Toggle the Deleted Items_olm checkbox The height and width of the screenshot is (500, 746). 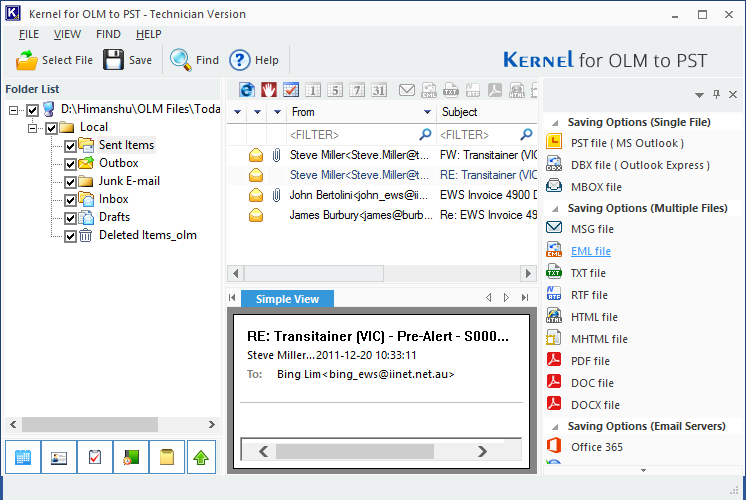click(x=70, y=236)
